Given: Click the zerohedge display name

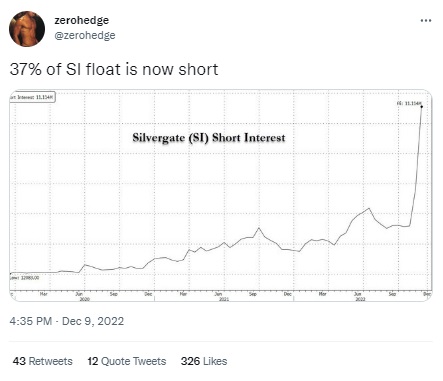Looking at the screenshot, I should pos(82,20).
